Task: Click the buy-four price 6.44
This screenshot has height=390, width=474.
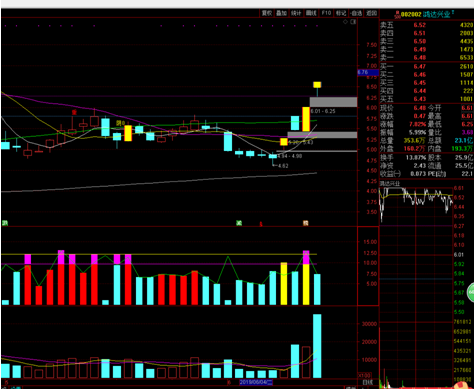Action: (x=420, y=91)
